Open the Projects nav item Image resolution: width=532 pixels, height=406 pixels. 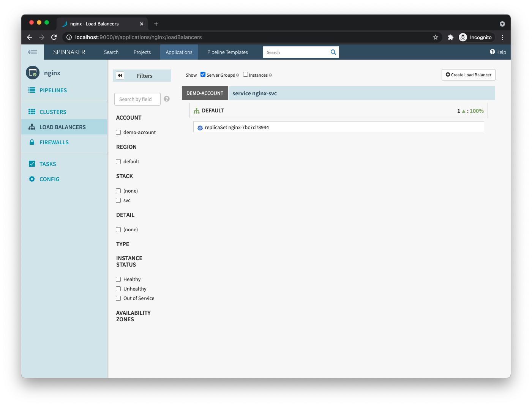142,52
